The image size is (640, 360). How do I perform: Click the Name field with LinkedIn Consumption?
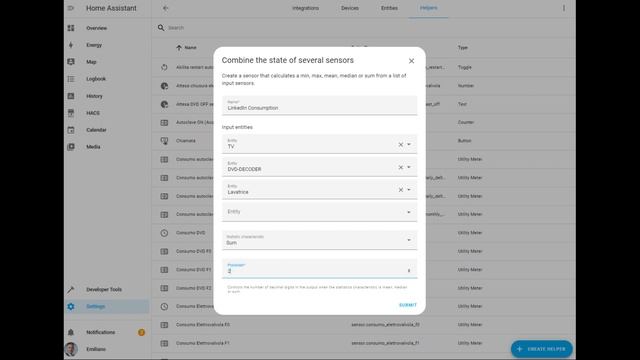click(319, 105)
